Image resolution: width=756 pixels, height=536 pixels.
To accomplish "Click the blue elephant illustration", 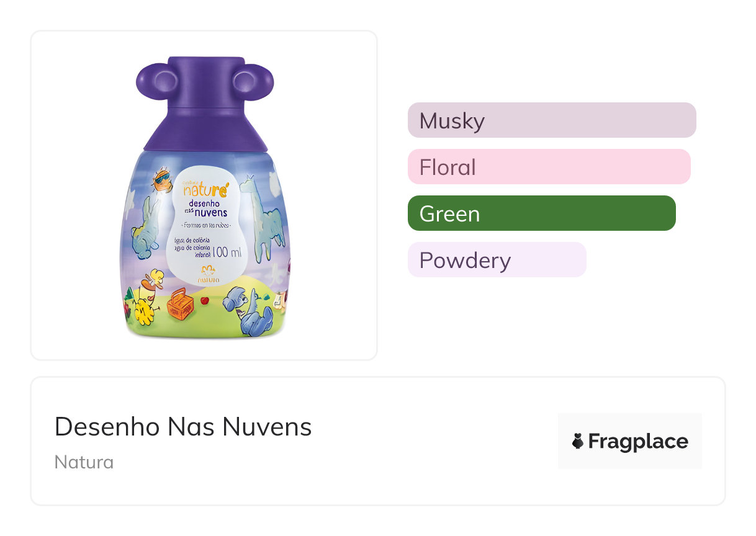I will pos(251,311).
